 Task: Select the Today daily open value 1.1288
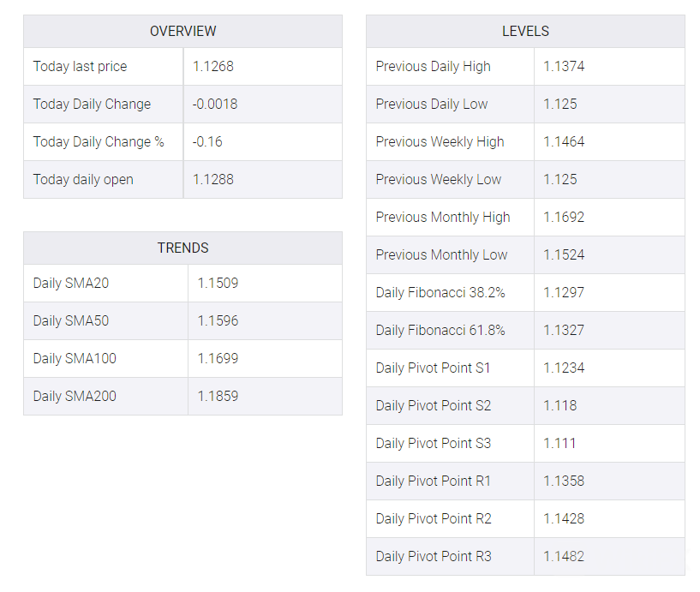pyautogui.click(x=213, y=179)
